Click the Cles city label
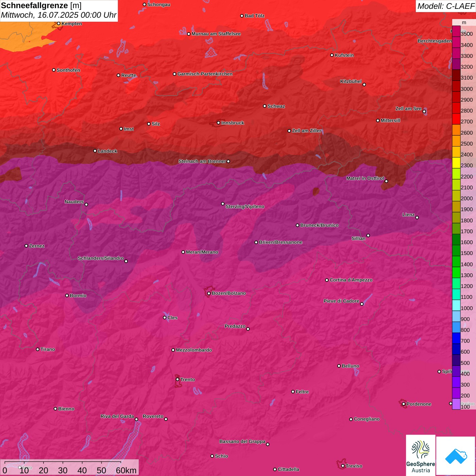The image size is (476, 476). click(x=172, y=318)
